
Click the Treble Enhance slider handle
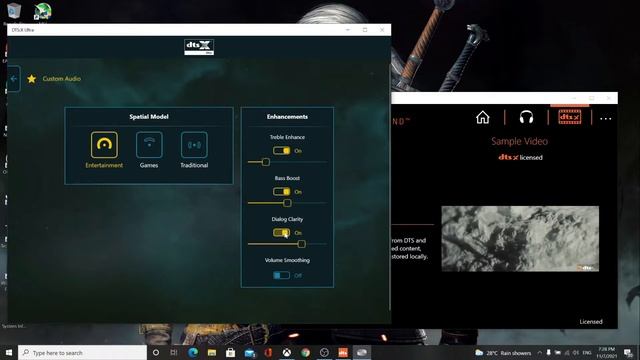tap(266, 162)
